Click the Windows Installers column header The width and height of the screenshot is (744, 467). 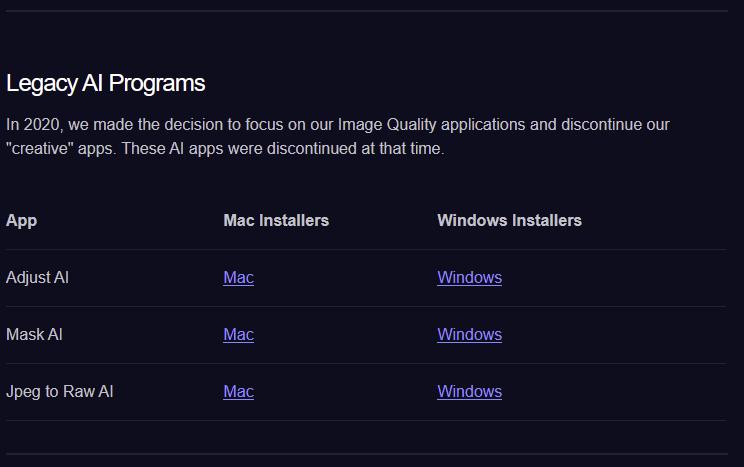[x=509, y=220]
